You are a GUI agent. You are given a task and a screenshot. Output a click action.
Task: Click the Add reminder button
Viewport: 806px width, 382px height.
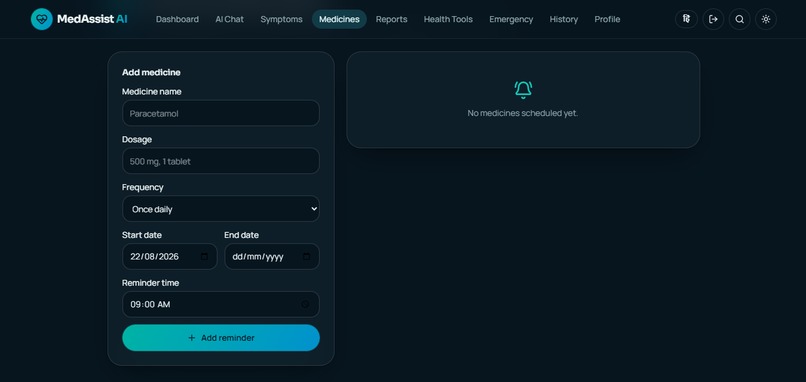(221, 338)
